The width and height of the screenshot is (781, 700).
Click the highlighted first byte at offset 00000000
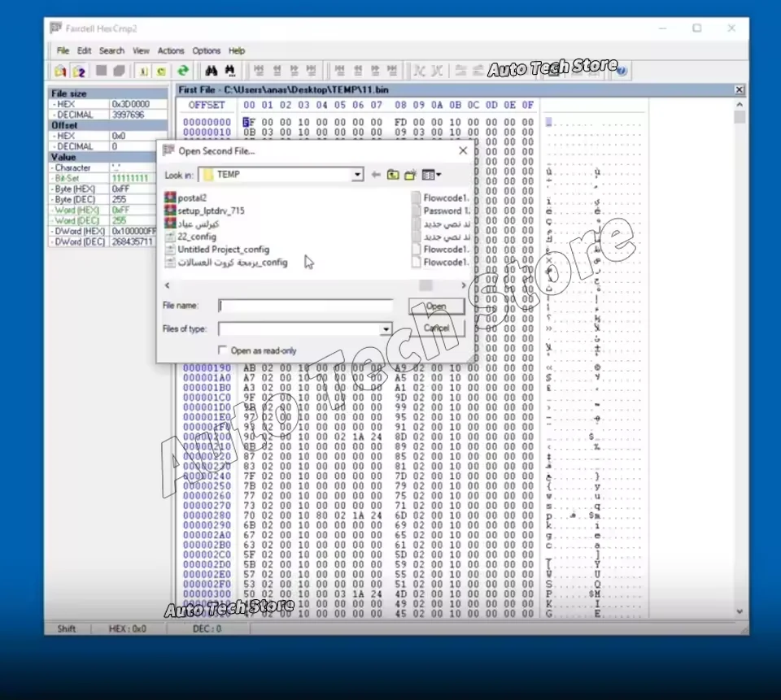(249, 122)
